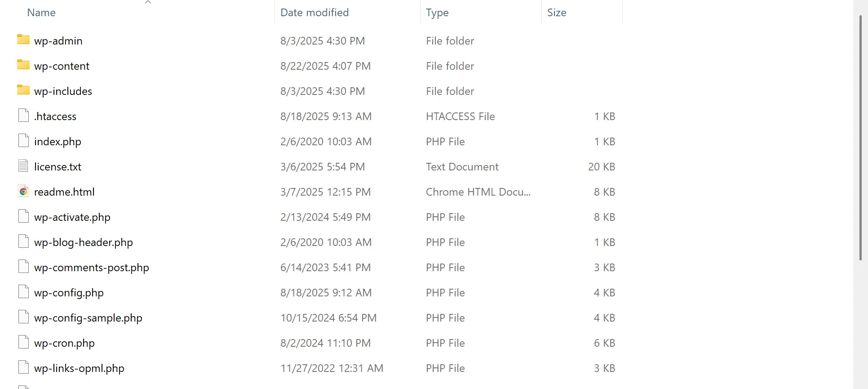Select wp-config-sample.php file name
Image resolution: width=868 pixels, height=389 pixels.
88,318
